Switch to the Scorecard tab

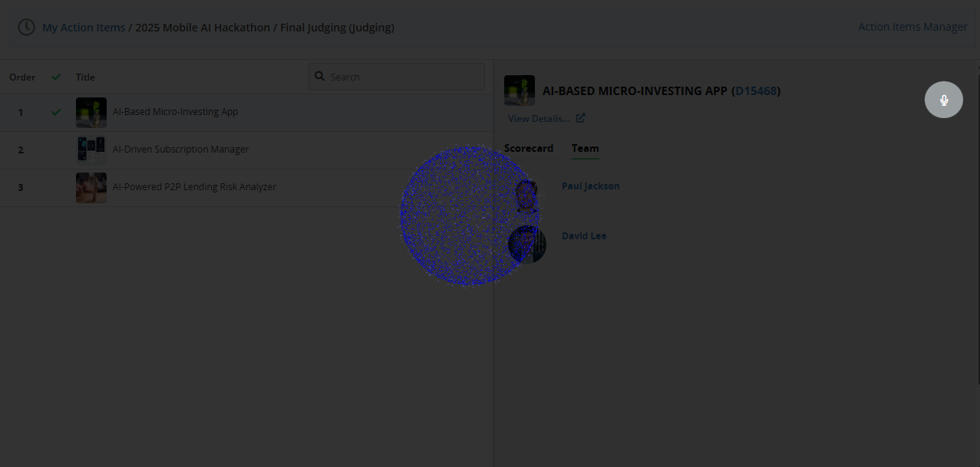tap(528, 149)
